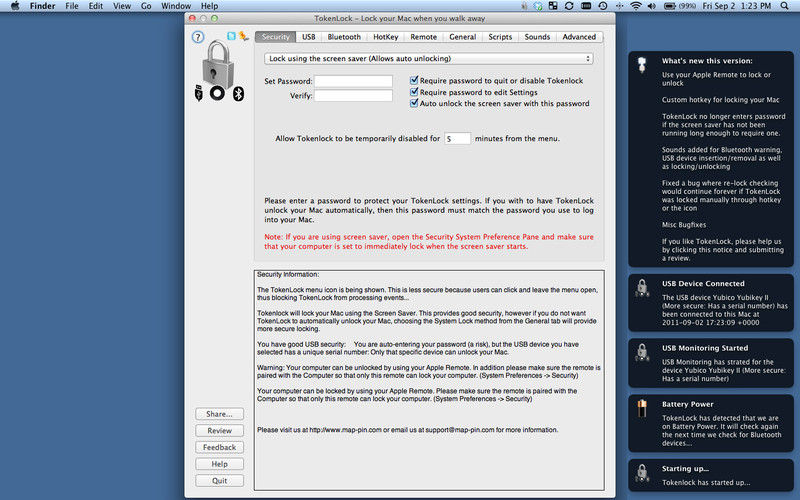Click the Share... button
The height and width of the screenshot is (500, 800).
coord(219,414)
